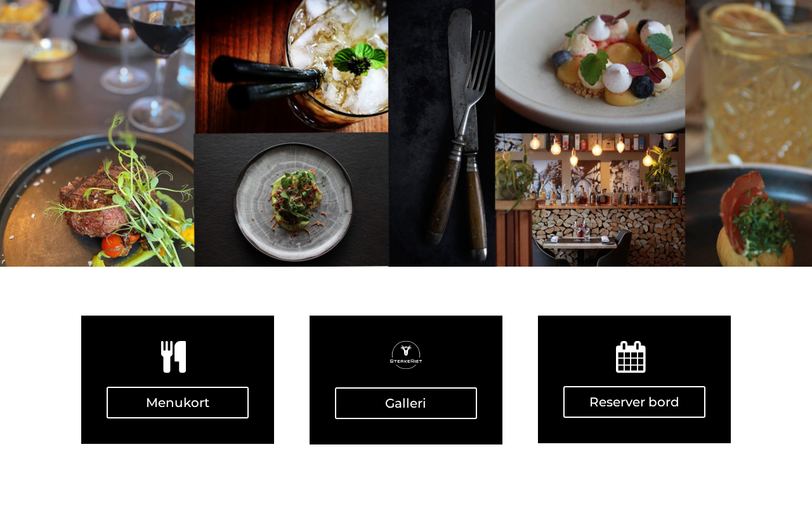The height and width of the screenshot is (508, 812).
Task: Click the grilled steak with pea shoots photo
Action: (97, 133)
